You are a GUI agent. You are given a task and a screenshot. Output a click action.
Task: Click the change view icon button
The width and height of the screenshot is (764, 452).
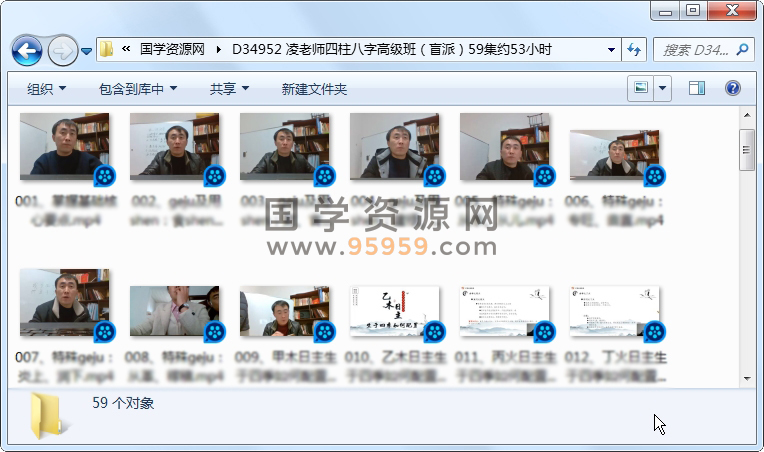point(640,89)
